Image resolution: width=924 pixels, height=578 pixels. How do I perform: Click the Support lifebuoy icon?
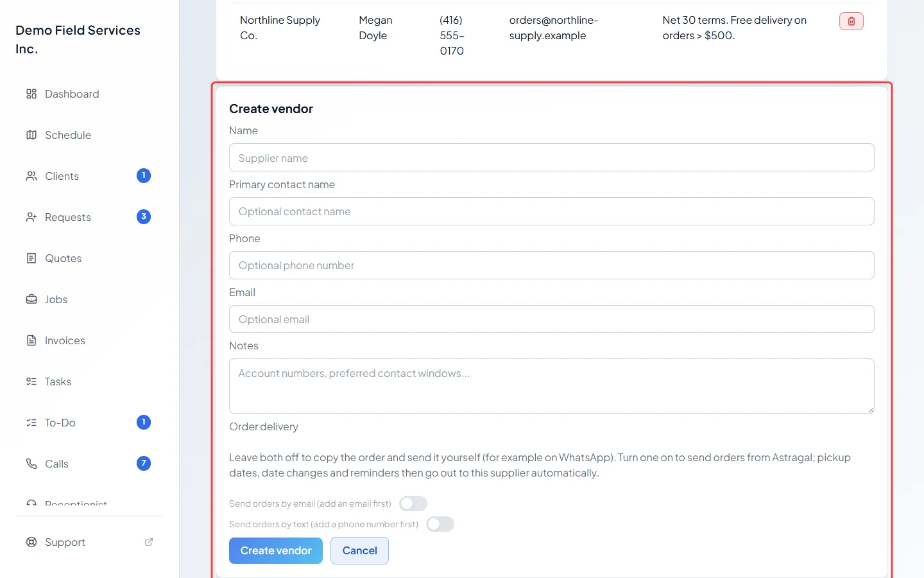(31, 542)
